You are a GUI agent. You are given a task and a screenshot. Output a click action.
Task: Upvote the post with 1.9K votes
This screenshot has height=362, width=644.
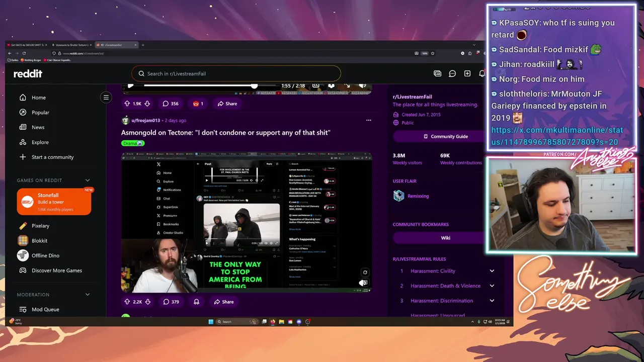pyautogui.click(x=127, y=104)
